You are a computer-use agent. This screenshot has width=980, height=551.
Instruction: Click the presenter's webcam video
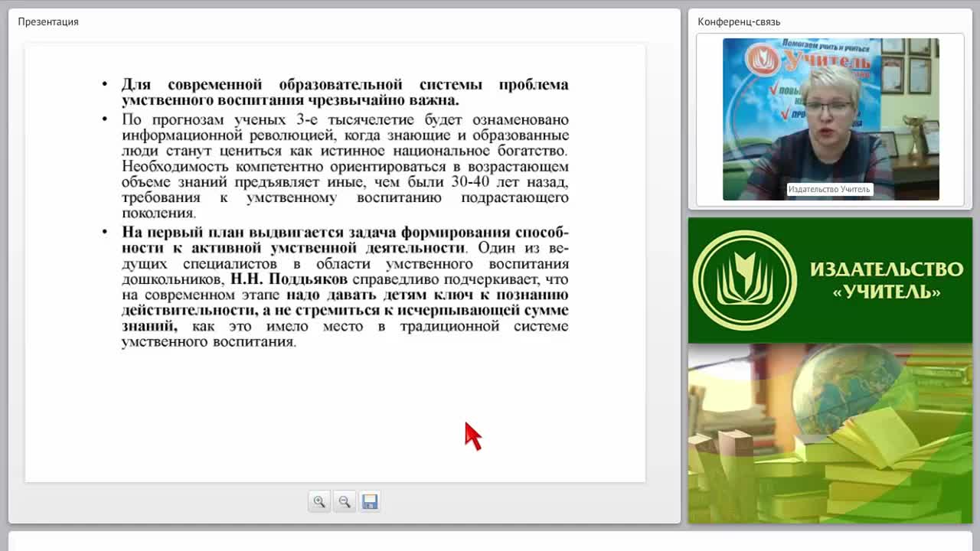(831, 119)
